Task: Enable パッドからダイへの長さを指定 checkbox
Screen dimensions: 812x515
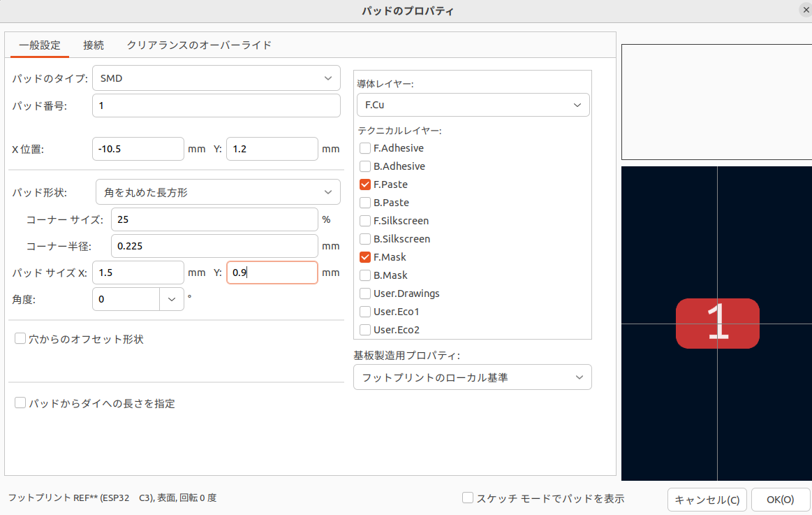Action: click(x=20, y=403)
